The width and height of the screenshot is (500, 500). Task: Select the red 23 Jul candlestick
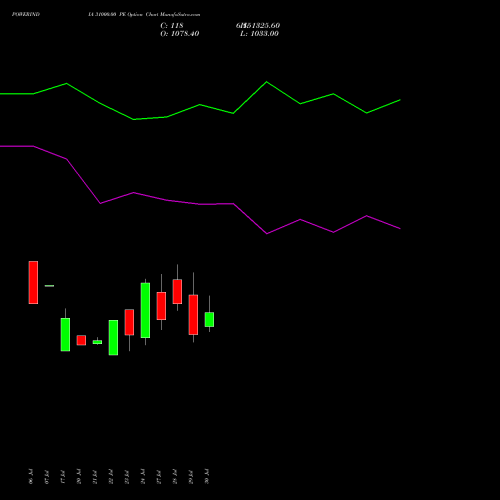coord(129,322)
